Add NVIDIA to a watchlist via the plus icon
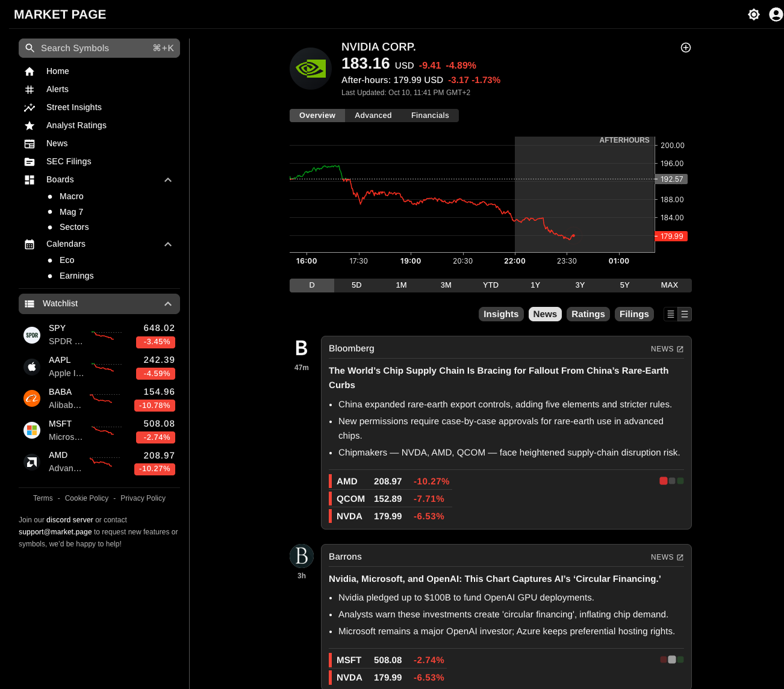784x689 pixels. coord(685,48)
